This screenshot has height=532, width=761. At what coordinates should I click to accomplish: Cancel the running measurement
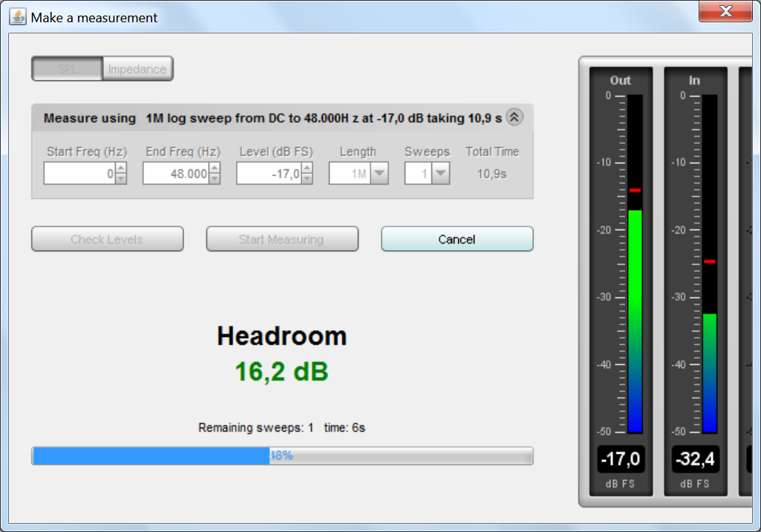[x=457, y=239]
